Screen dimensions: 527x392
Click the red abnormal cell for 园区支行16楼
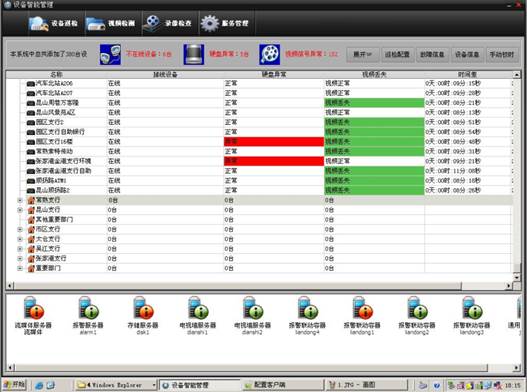(274, 142)
